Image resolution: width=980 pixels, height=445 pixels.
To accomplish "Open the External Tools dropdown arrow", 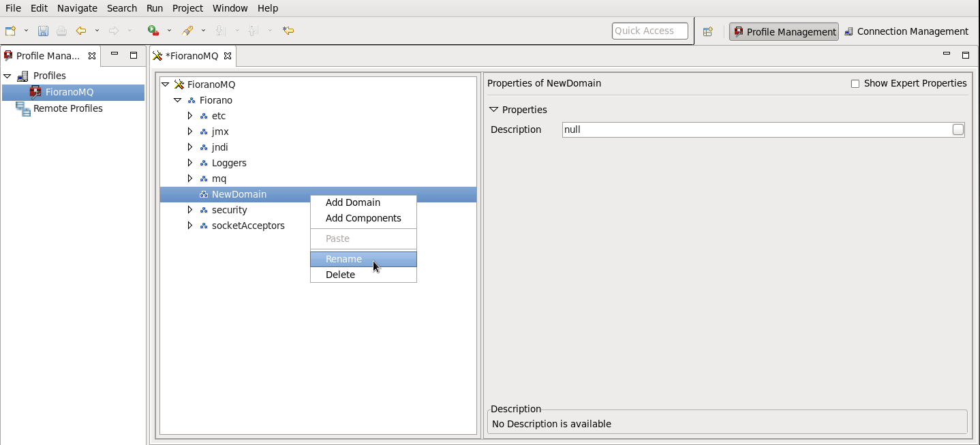I will click(x=169, y=31).
